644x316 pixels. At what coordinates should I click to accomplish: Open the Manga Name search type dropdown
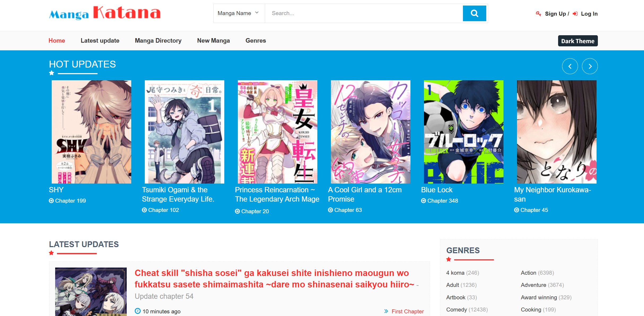coord(239,13)
